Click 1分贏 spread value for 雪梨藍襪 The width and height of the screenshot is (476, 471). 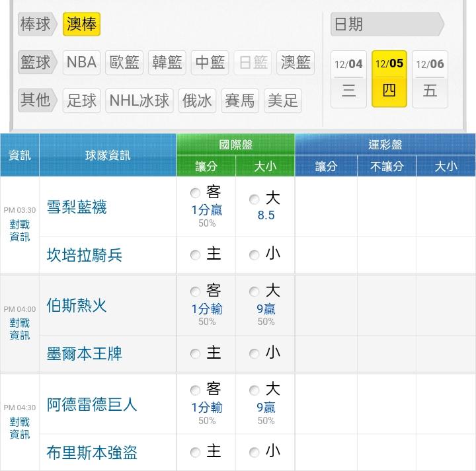click(207, 210)
